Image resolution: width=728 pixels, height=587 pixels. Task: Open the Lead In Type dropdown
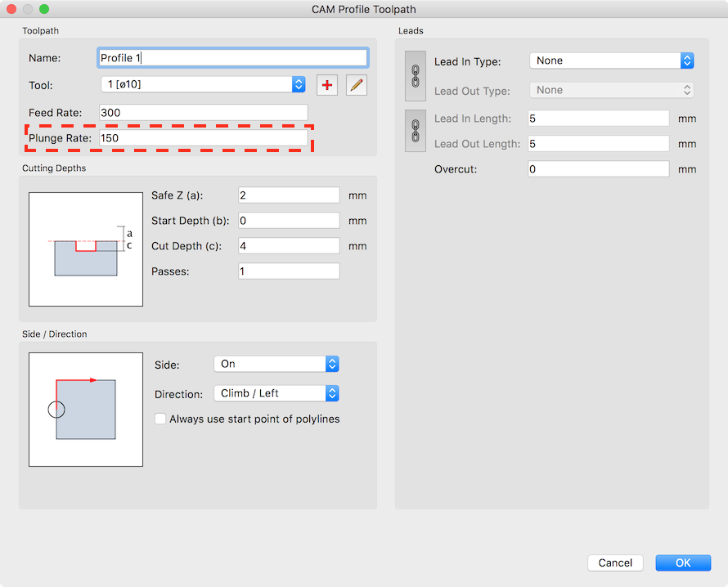[612, 60]
